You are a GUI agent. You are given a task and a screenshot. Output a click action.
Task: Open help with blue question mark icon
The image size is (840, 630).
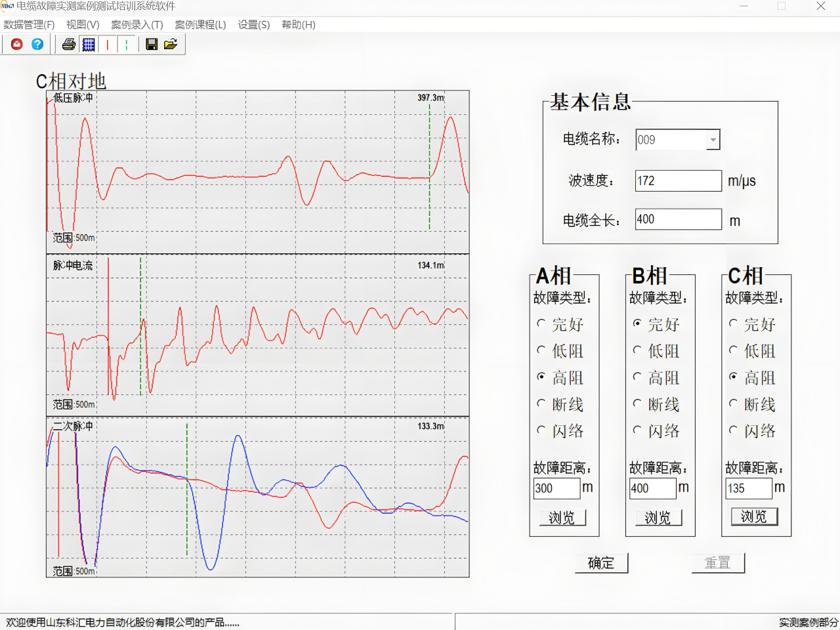click(37, 44)
